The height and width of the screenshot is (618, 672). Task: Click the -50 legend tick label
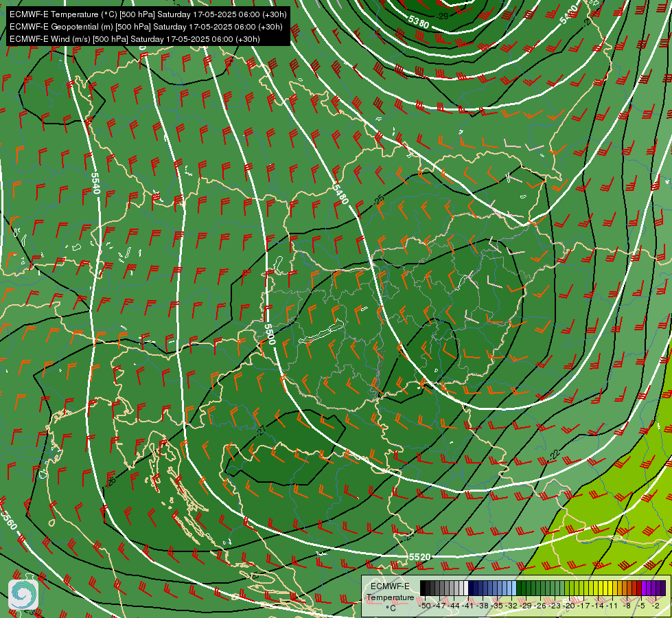point(425,606)
